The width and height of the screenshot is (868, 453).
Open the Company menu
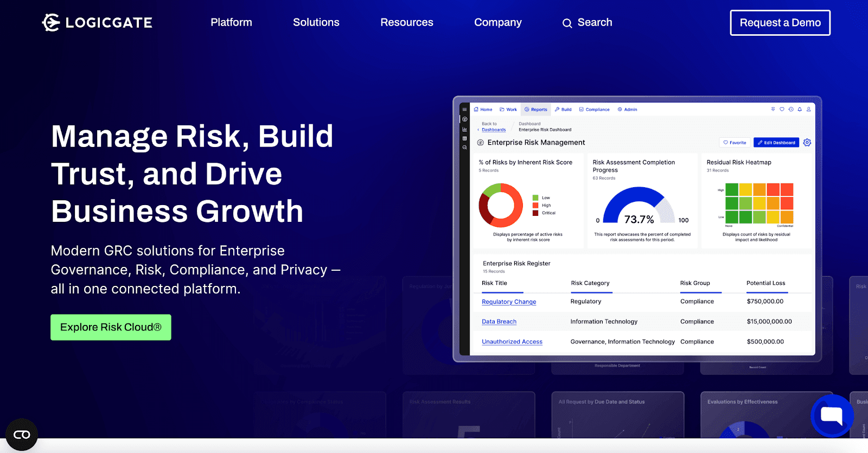[x=498, y=22]
